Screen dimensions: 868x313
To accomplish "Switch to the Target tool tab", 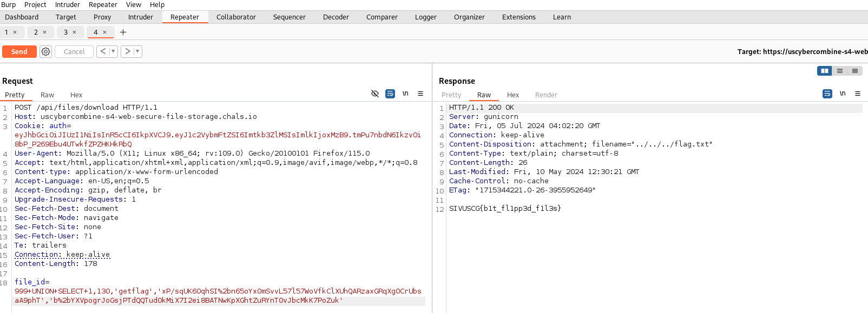I will [x=66, y=17].
